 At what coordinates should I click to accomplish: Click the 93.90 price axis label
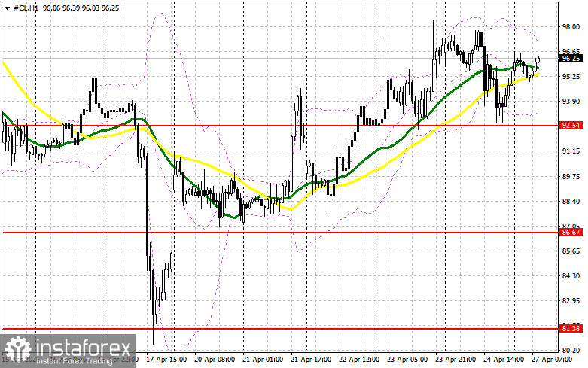(x=571, y=102)
